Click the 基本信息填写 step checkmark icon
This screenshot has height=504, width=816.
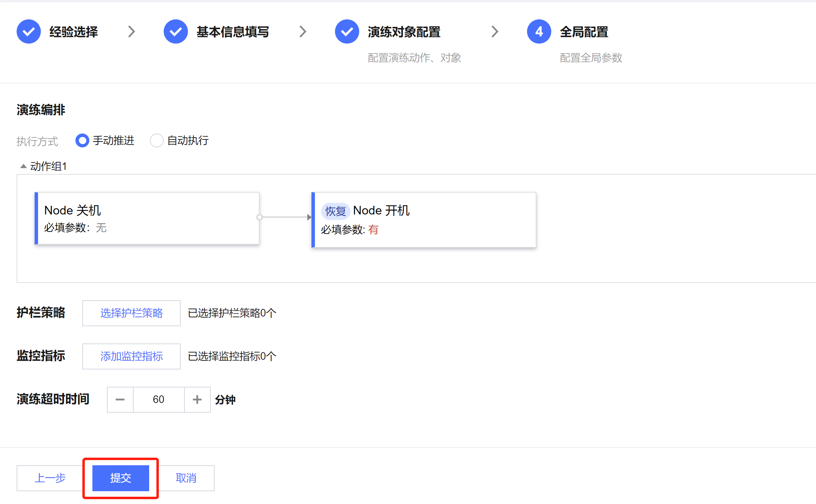click(x=176, y=31)
